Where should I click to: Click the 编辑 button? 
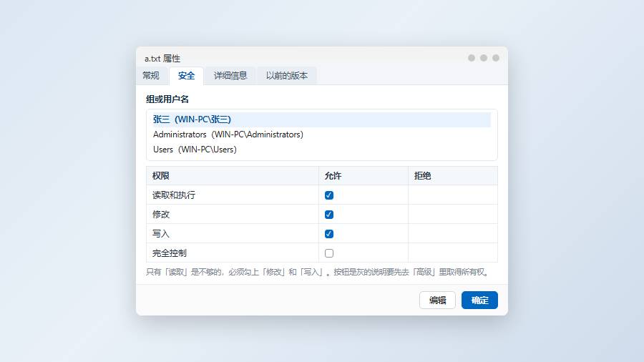437,300
